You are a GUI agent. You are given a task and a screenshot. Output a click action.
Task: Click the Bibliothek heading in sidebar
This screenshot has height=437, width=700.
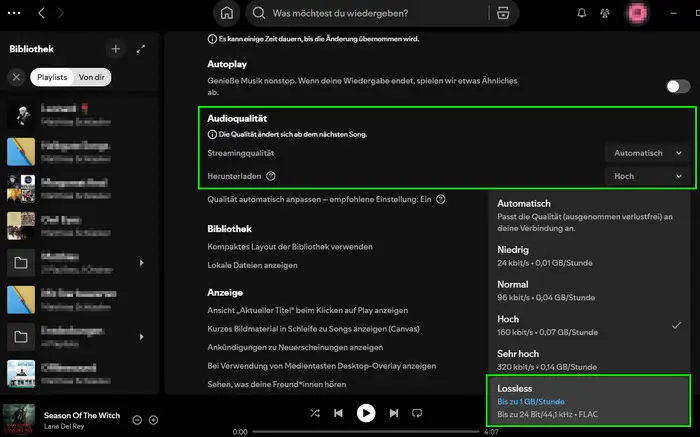coord(31,49)
